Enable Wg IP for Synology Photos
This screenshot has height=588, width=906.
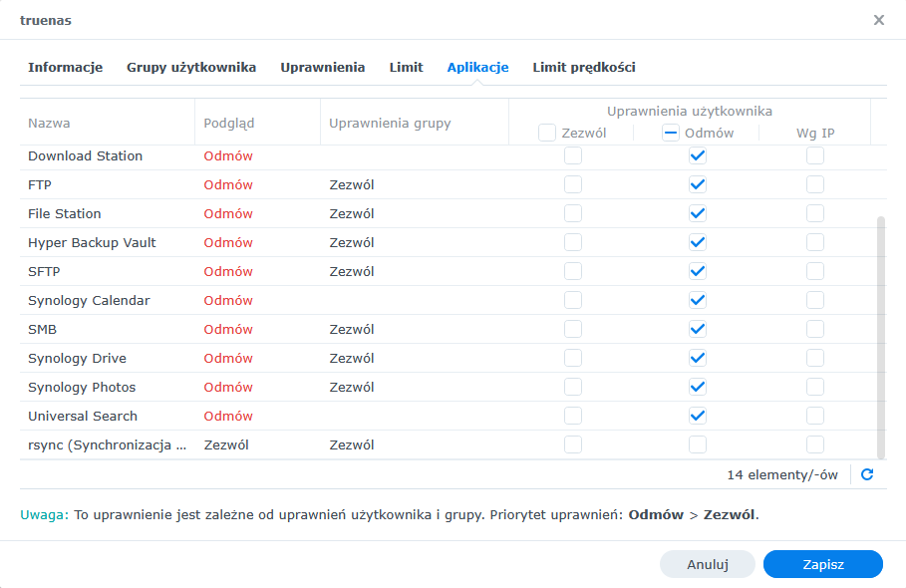tap(815, 387)
